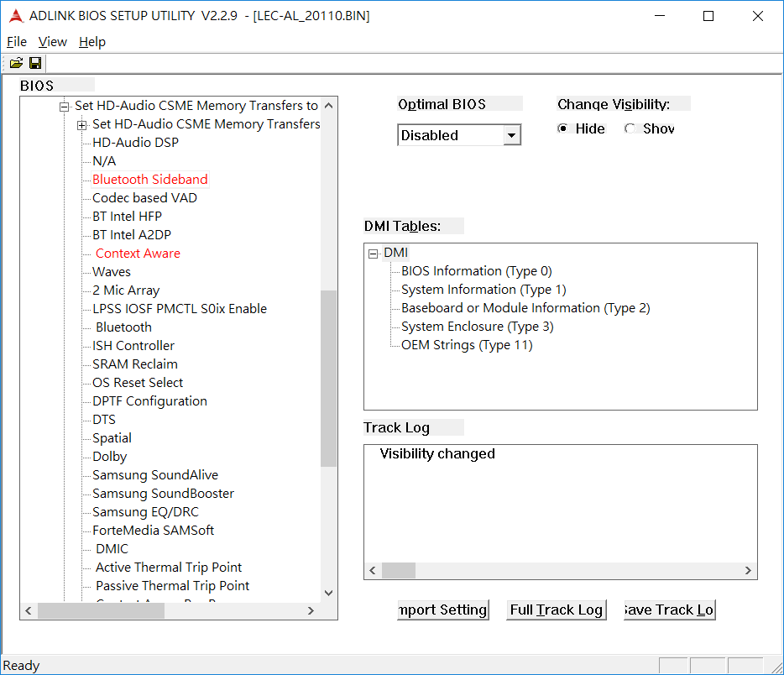Select LPSS IOSF PMCTL S0ix Enable
This screenshot has height=675, width=784.
point(180,309)
